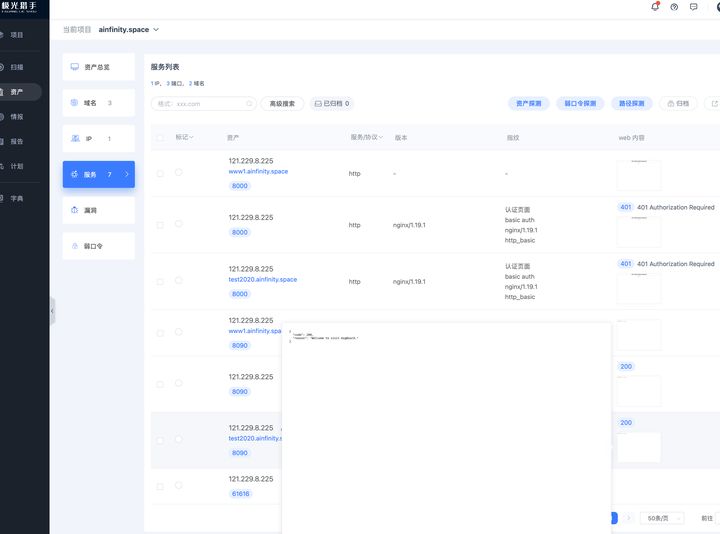The width and height of the screenshot is (720, 534).
Task: Open the www1.ainfinity.space link above port 8090
Action: point(255,331)
